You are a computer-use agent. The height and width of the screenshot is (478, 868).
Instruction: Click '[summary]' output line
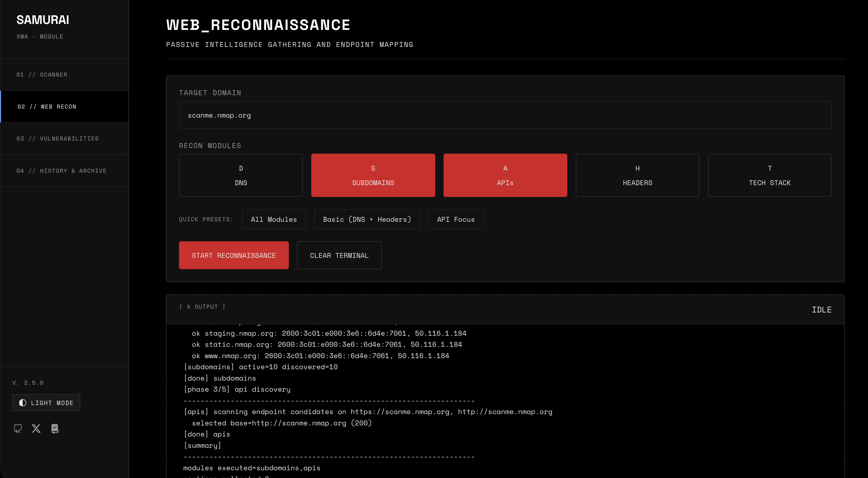click(x=202, y=445)
